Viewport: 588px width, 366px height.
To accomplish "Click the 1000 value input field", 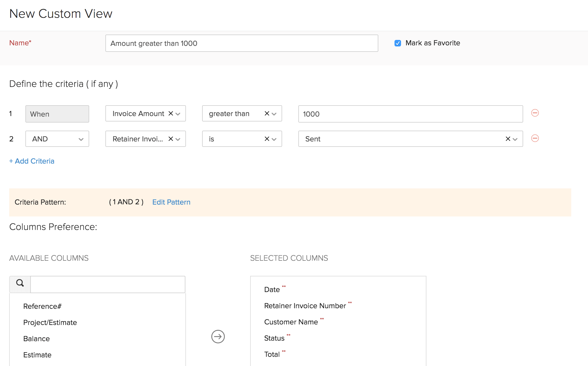I will (x=411, y=114).
